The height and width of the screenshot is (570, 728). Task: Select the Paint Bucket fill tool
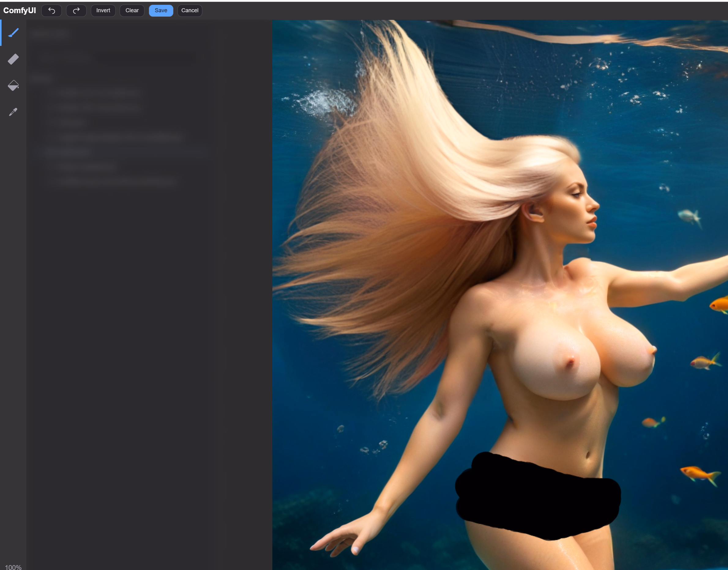point(13,85)
